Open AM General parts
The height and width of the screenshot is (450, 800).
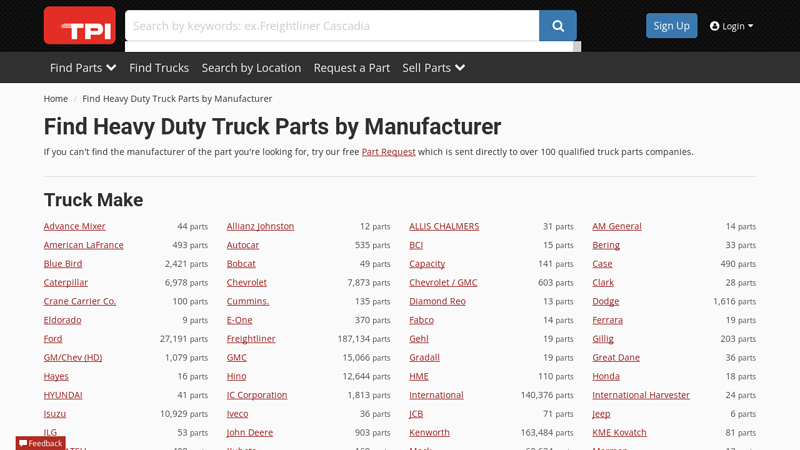(617, 226)
